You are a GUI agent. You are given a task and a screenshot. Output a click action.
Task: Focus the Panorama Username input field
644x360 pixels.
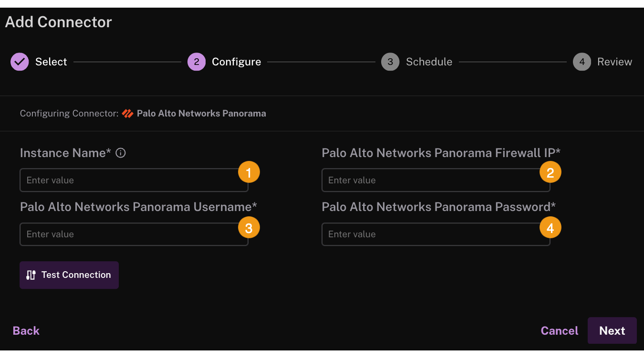point(134,234)
